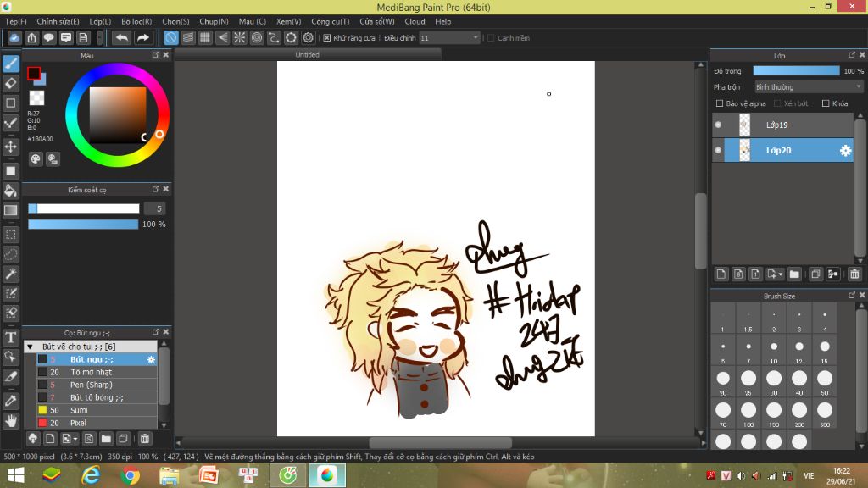Enable Bảo vệ alpha checkbox

[x=720, y=103]
